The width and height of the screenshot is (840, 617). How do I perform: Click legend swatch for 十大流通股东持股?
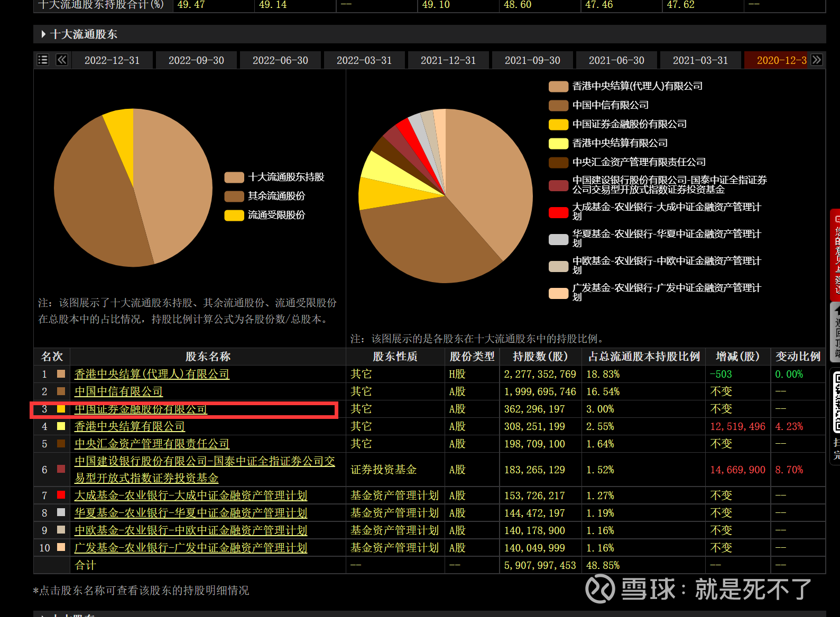click(234, 177)
